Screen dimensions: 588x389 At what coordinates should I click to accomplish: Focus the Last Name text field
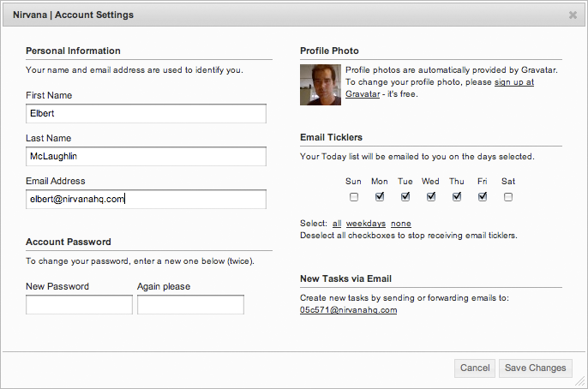146,156
